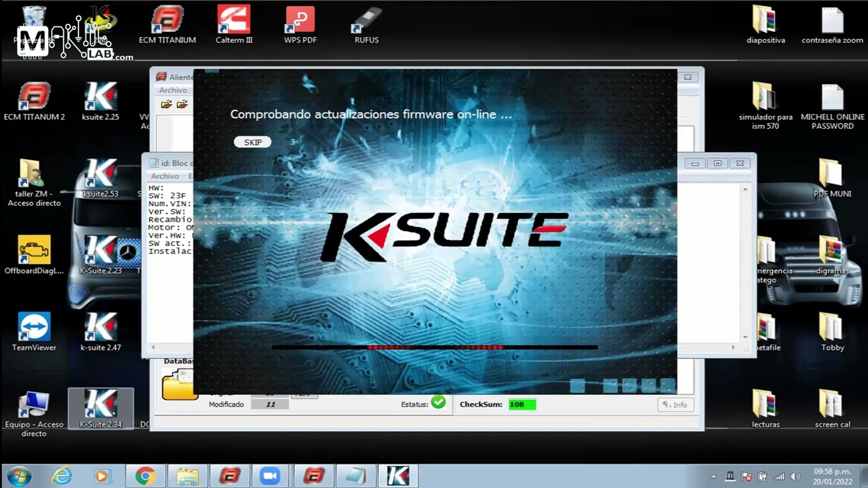
Task: Open diapositiva folder on desktop
Action: coord(766,26)
